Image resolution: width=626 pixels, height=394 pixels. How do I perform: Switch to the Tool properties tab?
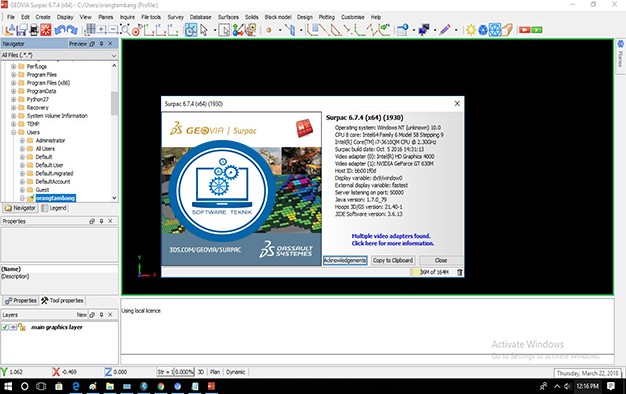point(62,300)
